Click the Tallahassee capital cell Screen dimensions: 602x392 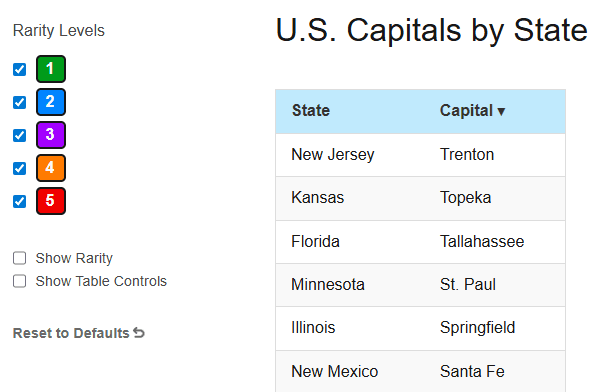click(482, 241)
